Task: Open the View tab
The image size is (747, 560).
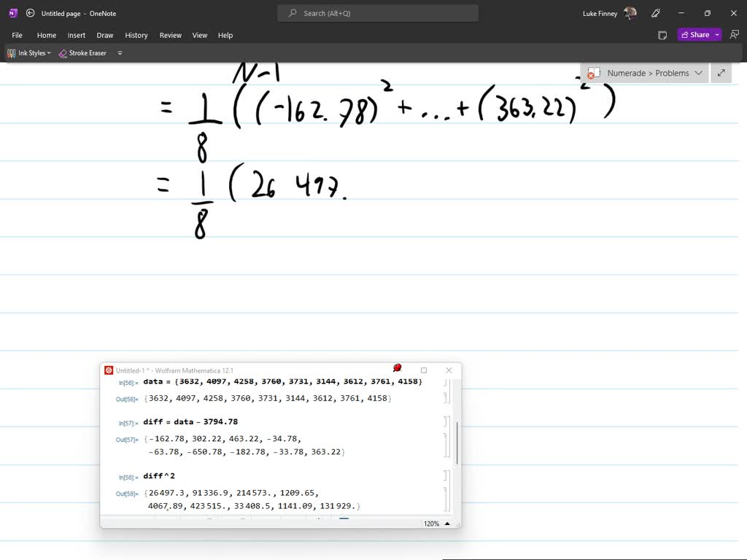Action: [200, 35]
